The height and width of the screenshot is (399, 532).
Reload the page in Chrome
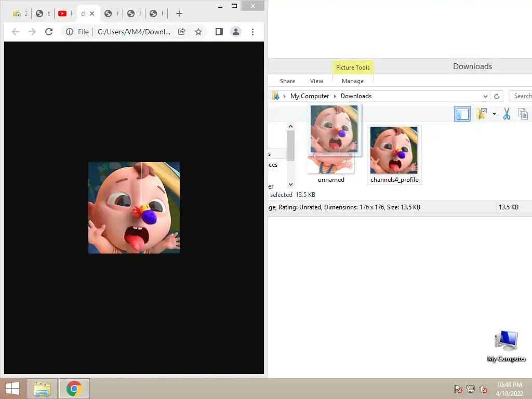[49, 32]
